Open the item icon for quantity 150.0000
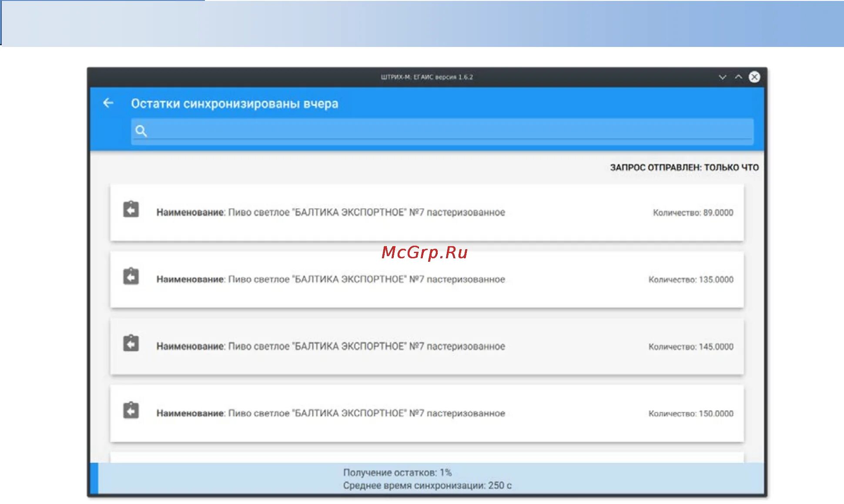 pyautogui.click(x=131, y=410)
